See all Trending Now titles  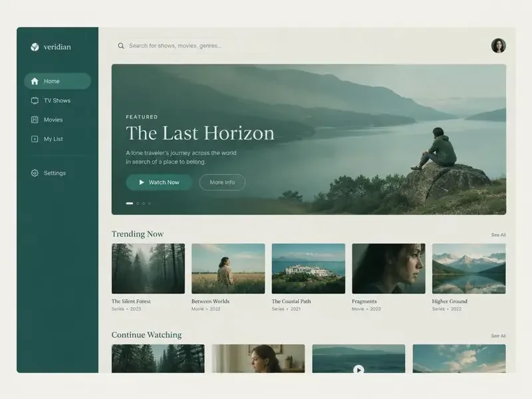point(498,235)
